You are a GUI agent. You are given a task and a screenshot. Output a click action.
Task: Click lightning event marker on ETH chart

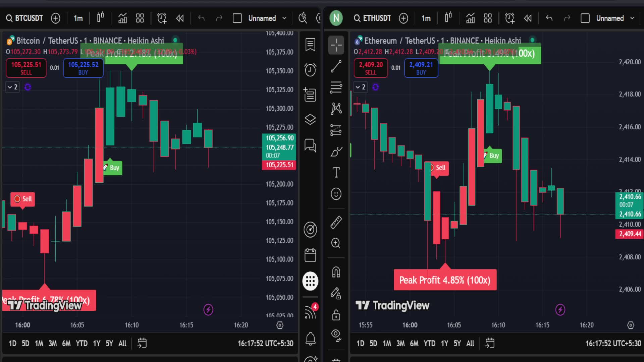560,310
